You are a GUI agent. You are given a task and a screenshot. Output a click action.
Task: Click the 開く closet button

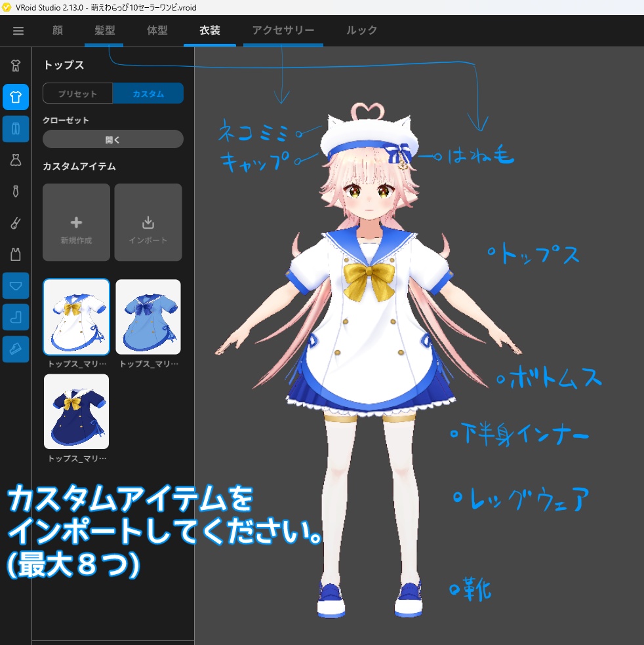(x=113, y=140)
